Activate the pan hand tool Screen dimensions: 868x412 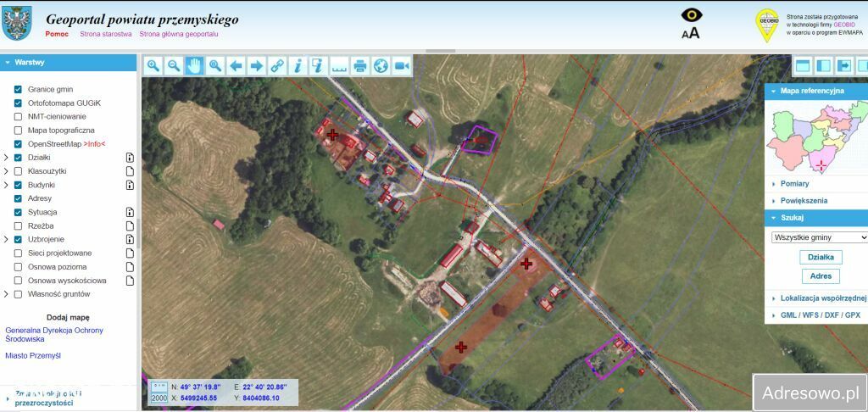click(x=195, y=66)
